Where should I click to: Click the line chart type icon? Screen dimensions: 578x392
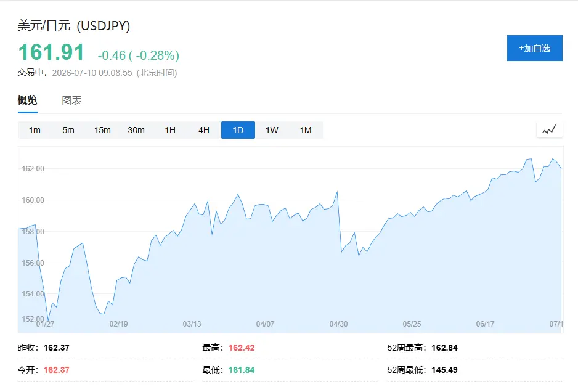[x=549, y=130]
